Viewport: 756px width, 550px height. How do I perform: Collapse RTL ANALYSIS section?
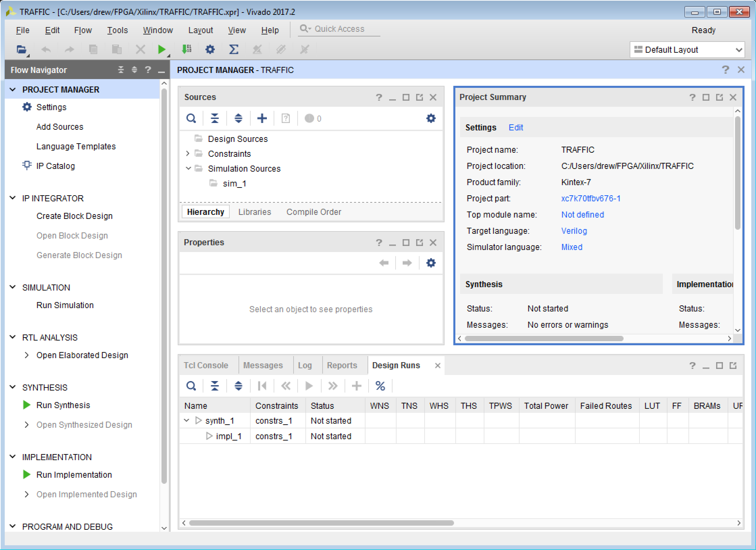coord(13,337)
